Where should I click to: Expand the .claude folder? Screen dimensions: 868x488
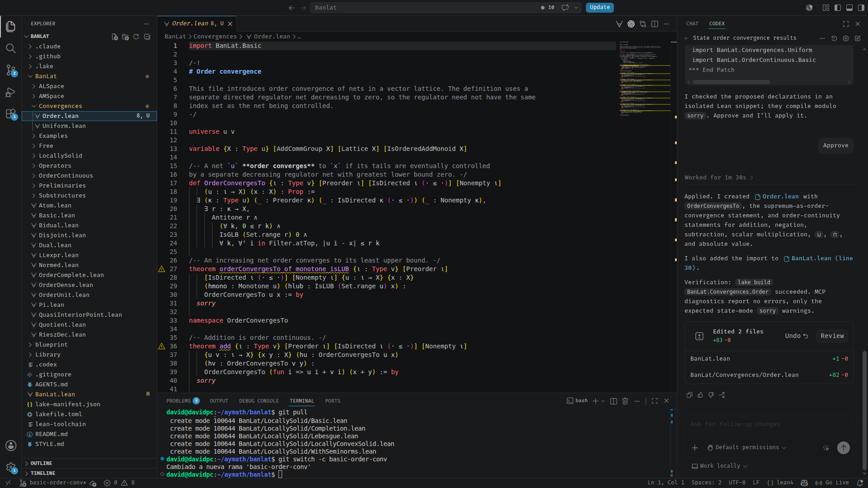pos(90,47)
